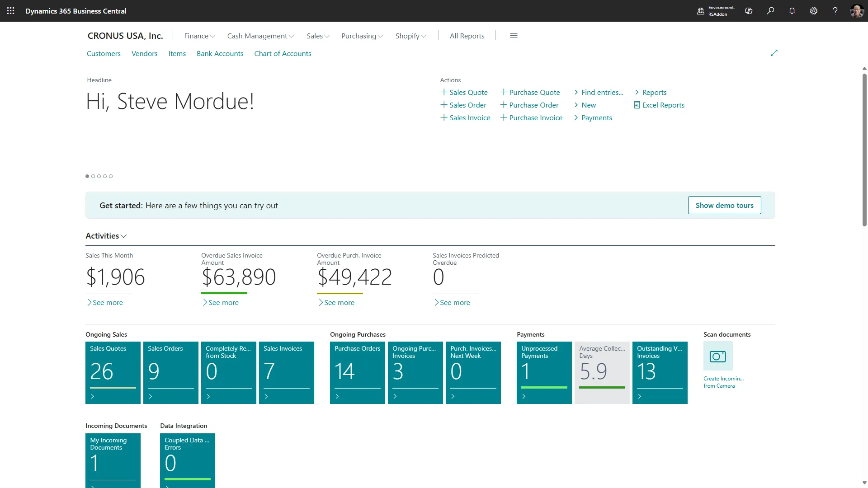
Task: Click the camera icon to scan documents
Action: coord(717,356)
